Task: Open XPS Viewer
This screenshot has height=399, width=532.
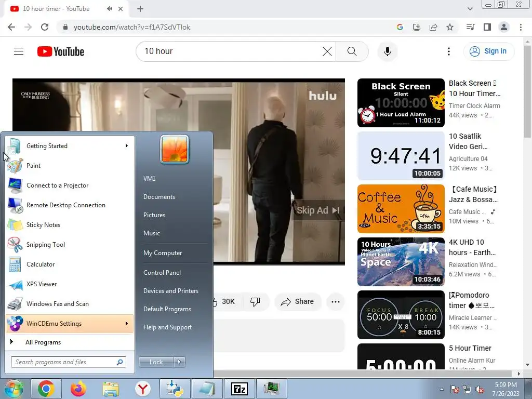Action: coord(70,284)
